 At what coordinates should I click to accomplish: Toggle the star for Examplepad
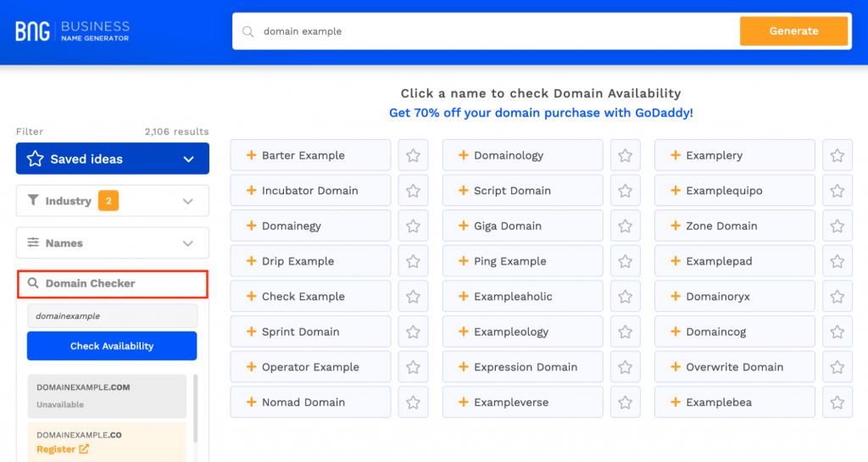pos(837,261)
